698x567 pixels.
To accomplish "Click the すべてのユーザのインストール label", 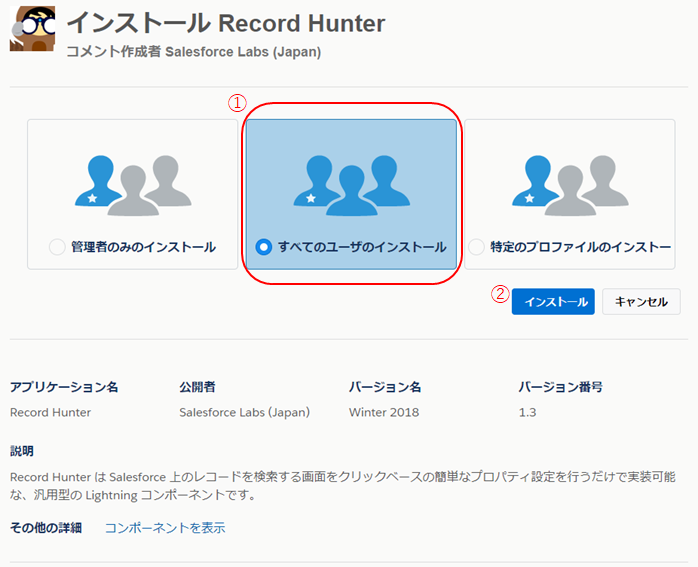I will click(x=362, y=247).
